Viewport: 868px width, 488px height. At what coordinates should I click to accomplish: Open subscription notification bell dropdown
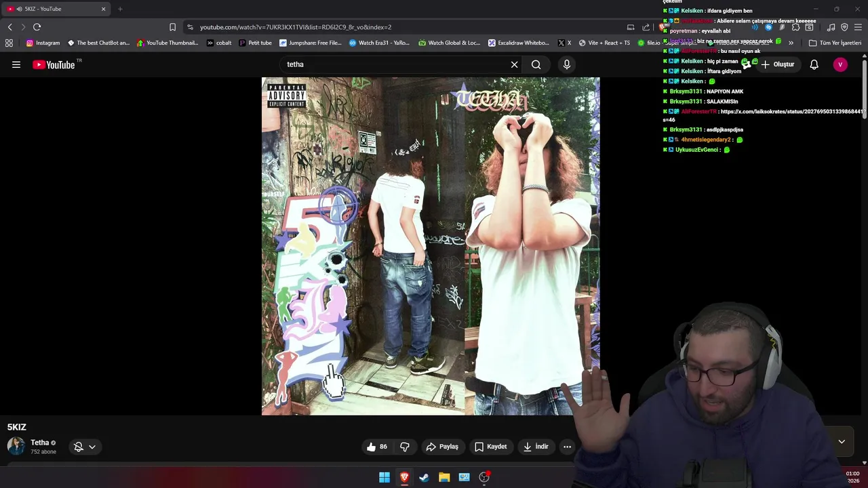click(85, 447)
